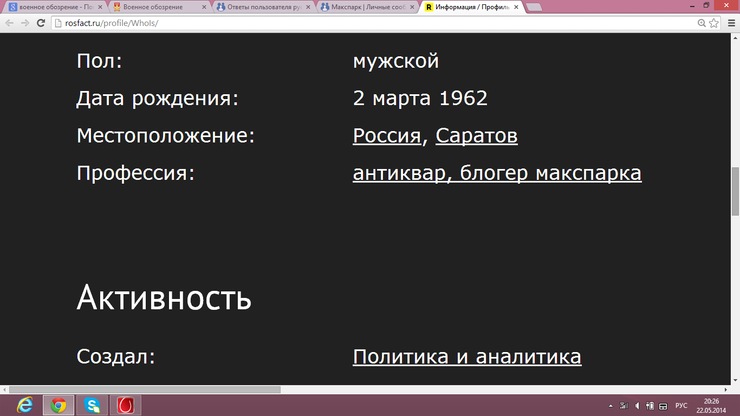
Task: Click the 'Местоположение:' label
Action: coord(165,136)
